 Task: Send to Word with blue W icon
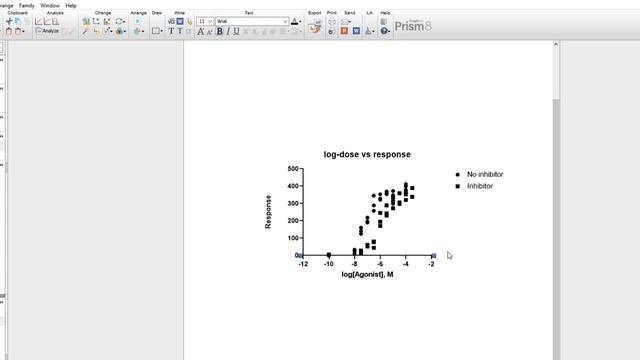[x=356, y=31]
